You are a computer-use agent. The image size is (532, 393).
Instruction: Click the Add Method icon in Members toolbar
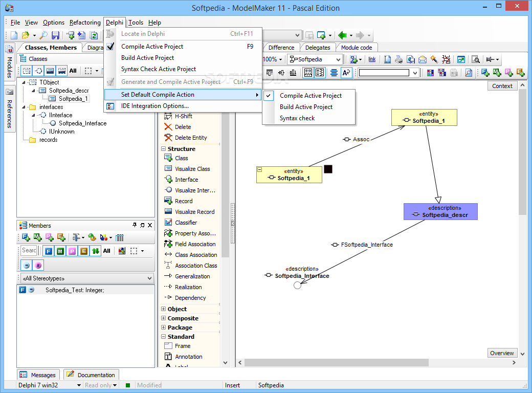point(38,237)
